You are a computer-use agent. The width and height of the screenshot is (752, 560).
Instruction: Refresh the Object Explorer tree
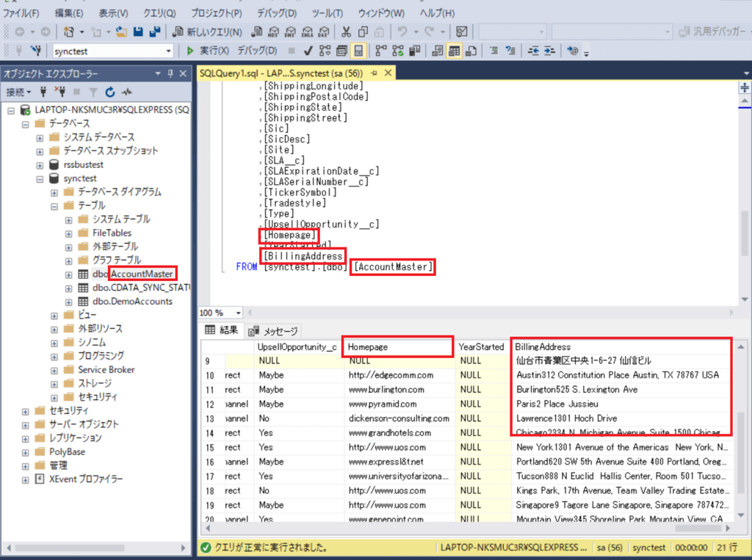click(110, 92)
